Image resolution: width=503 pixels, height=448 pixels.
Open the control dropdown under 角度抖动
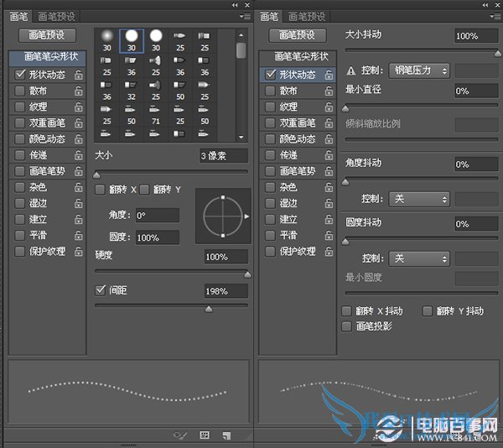point(419,199)
